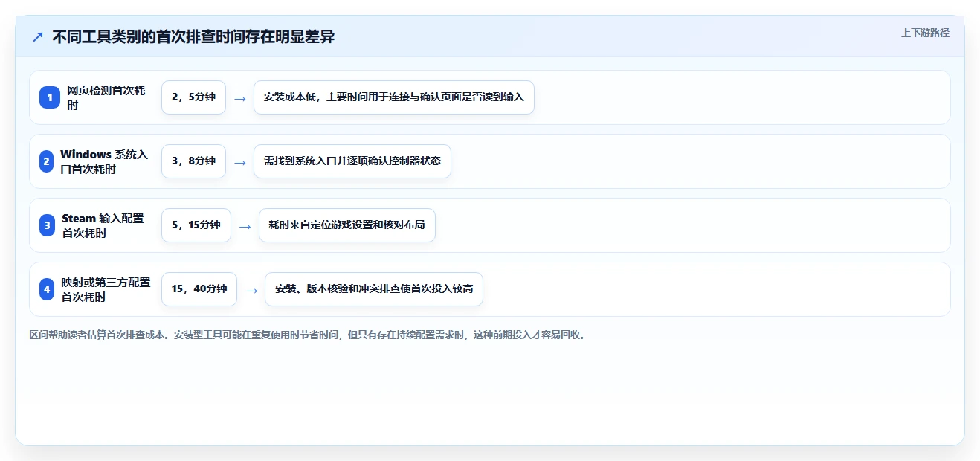
Task: Click the heading 不同工具类别的首次排查时间存在明显差异
Action: coord(193,36)
